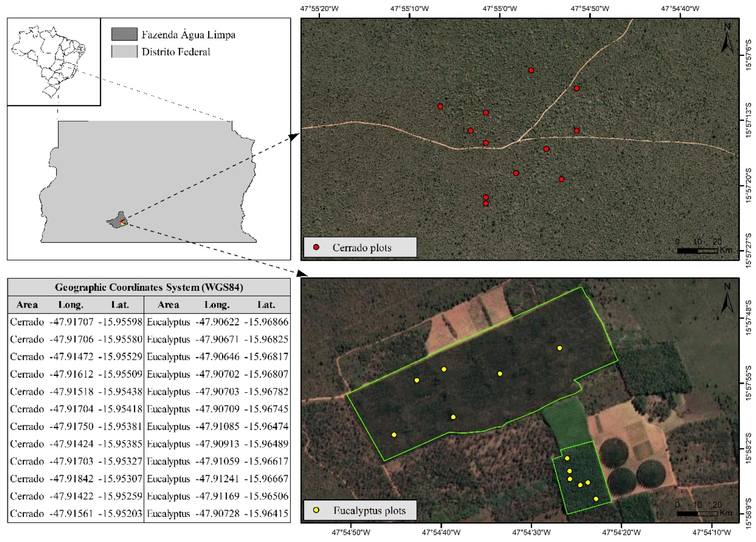The width and height of the screenshot is (756, 542).
Task: Select the northernmost red Cerrado plot point
Action: [x=531, y=70]
